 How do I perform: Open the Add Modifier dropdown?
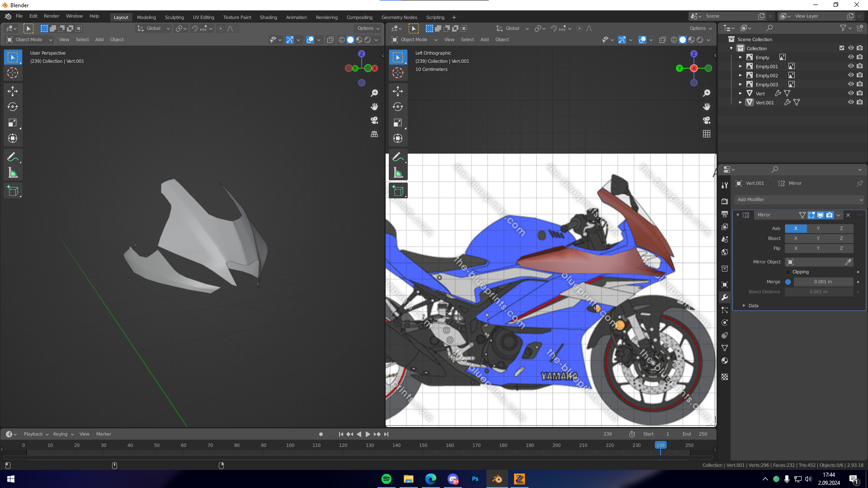point(799,200)
